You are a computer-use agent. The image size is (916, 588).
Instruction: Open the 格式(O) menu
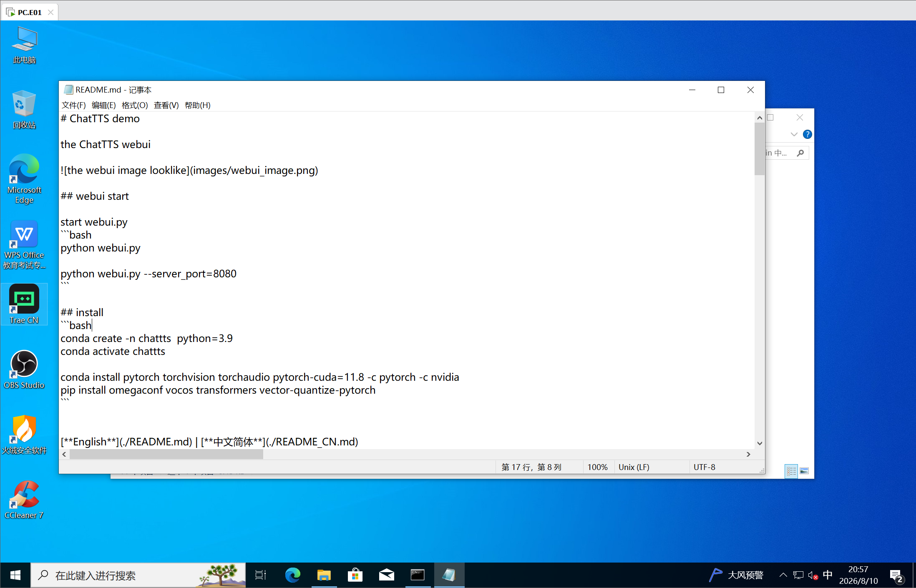pyautogui.click(x=135, y=105)
